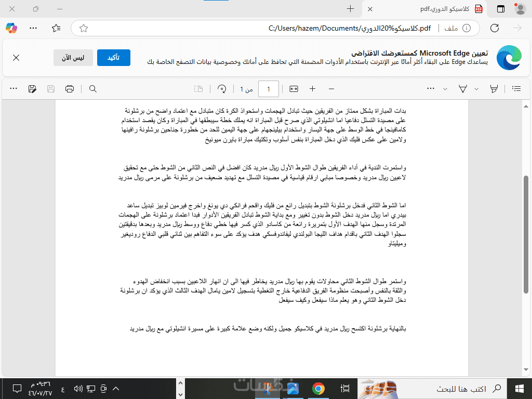Image resolution: width=532 pixels, height=399 pixels.
Task: Open the PDF find search tool
Action: tap(93, 89)
